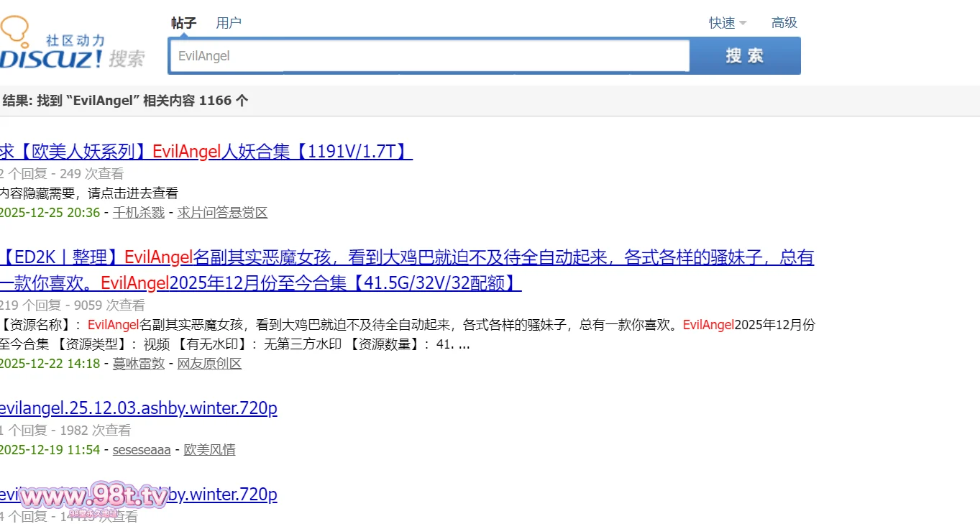Expand the 快速 dropdown arrow
980x524 pixels.
[742, 23]
